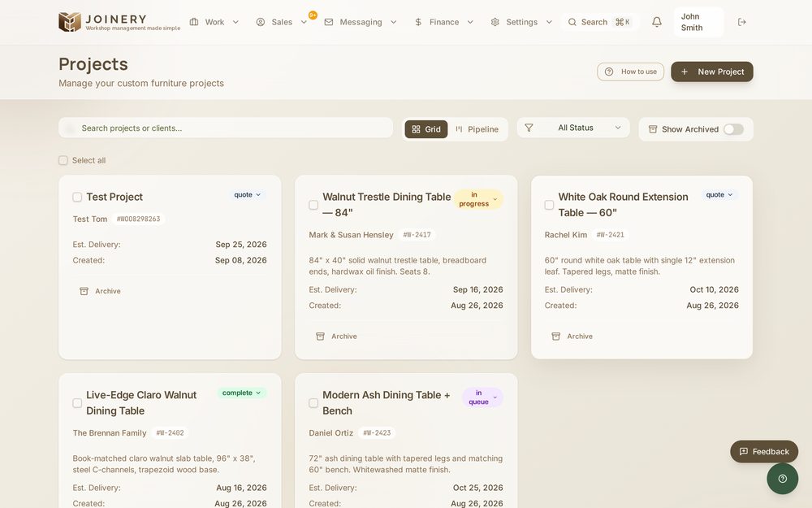Check the Select all checkbox
This screenshot has height=508, width=812.
point(63,160)
